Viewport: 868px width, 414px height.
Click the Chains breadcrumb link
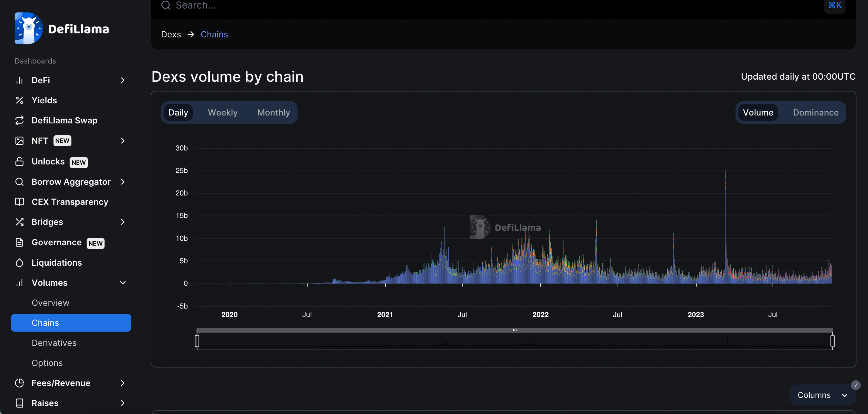point(214,34)
